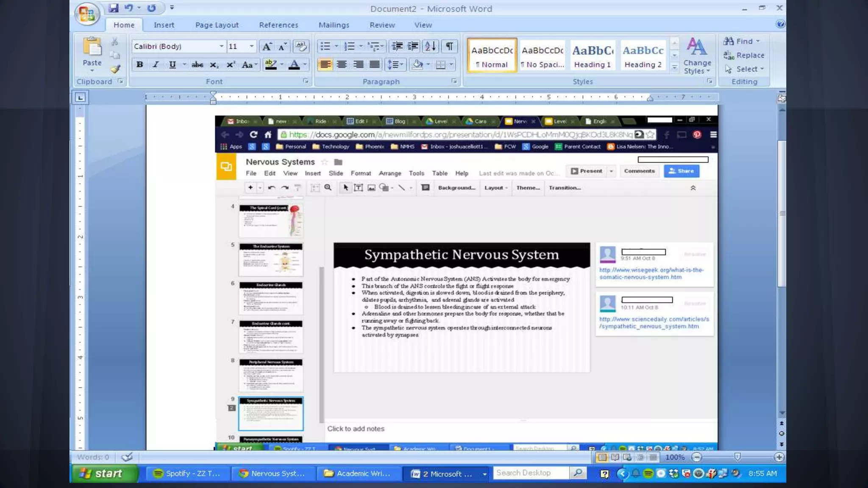Switch to the Page Layout tab

pyautogui.click(x=217, y=25)
